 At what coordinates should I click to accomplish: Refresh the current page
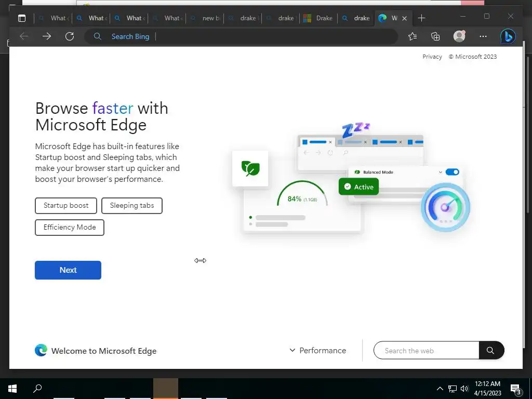tap(70, 36)
